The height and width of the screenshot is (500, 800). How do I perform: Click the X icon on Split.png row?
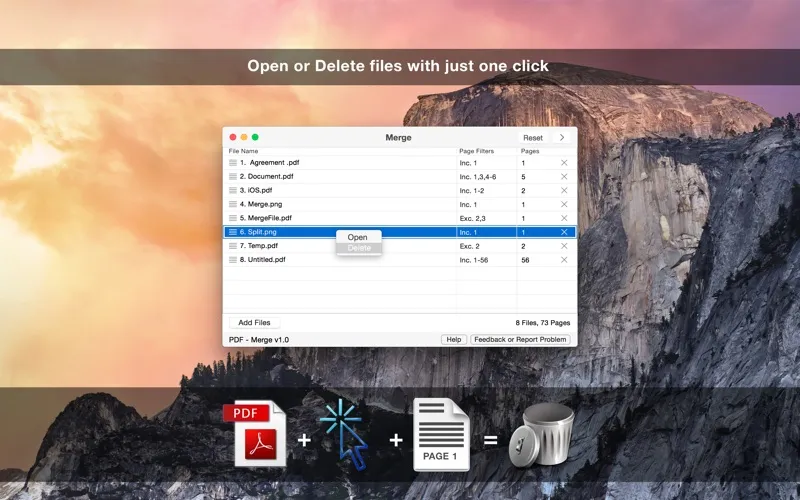[x=563, y=232]
